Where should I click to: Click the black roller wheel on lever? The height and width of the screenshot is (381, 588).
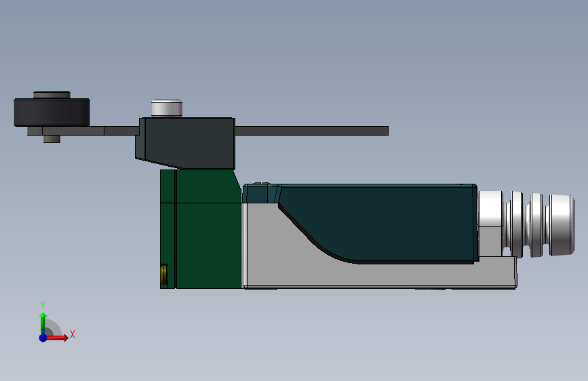coord(52,112)
